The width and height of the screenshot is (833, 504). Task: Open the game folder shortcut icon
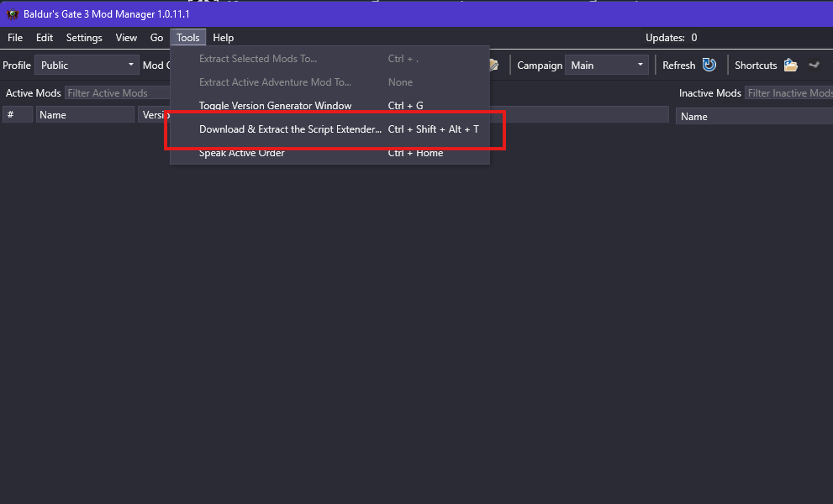[790, 65]
